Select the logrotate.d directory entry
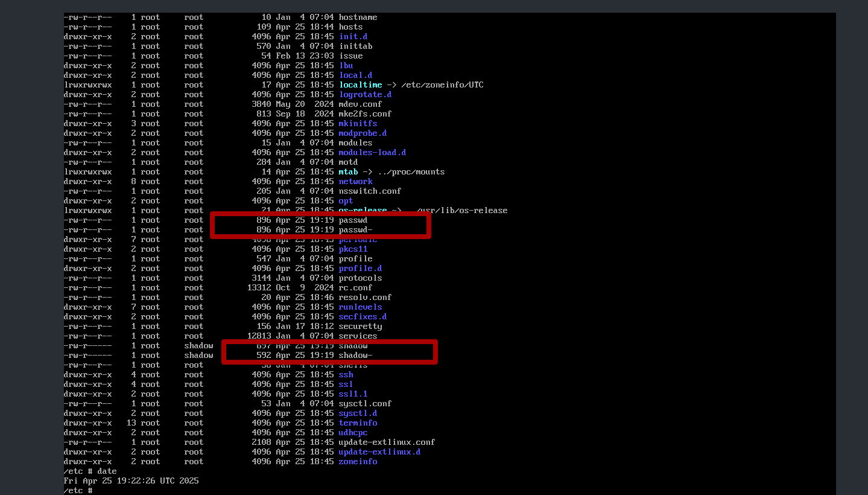Image resolution: width=868 pixels, height=495 pixels. coord(365,95)
